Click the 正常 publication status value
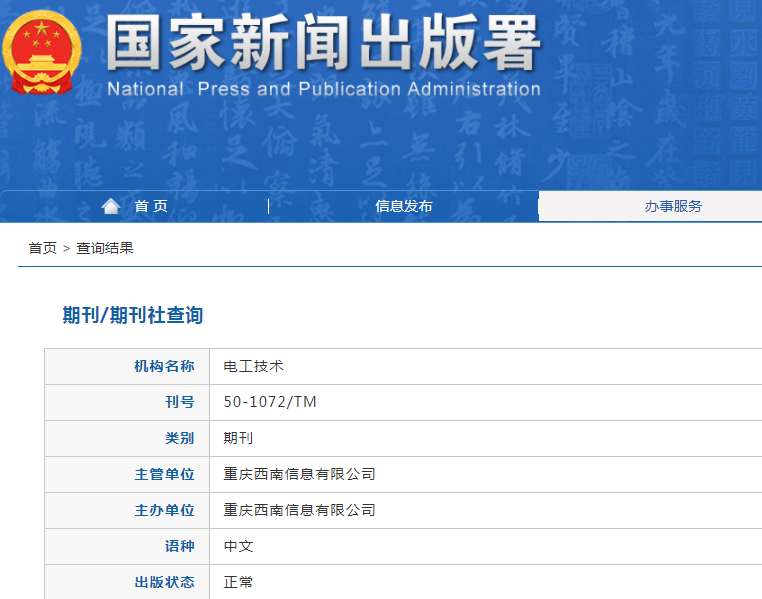This screenshot has height=599, width=762. click(x=238, y=582)
